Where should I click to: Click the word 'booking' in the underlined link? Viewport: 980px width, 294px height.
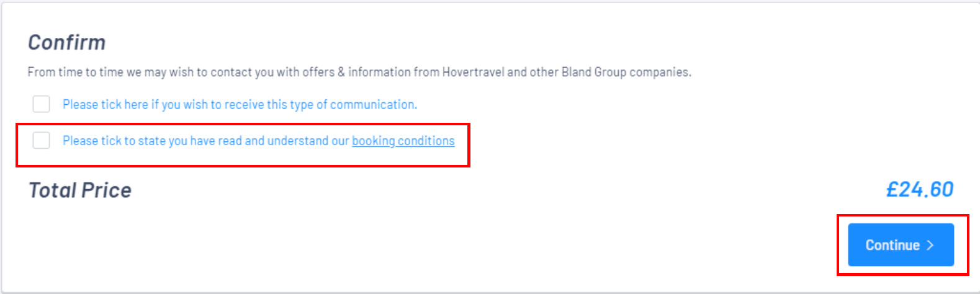(x=374, y=141)
